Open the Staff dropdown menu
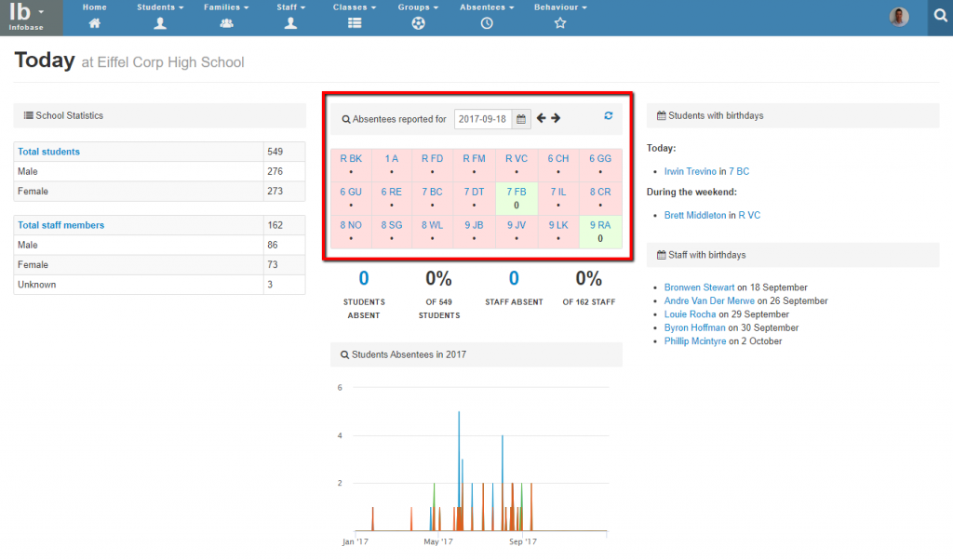 click(290, 7)
